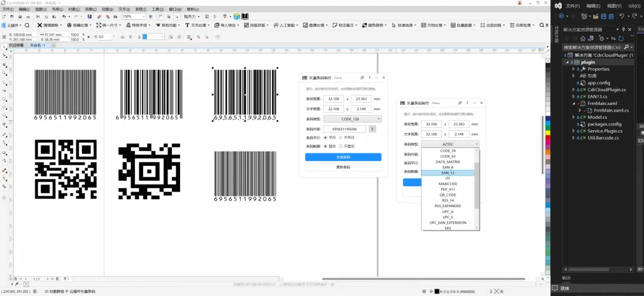Expand the Properties node in Solution Explorer
644x296 pixels.
click(x=574, y=69)
